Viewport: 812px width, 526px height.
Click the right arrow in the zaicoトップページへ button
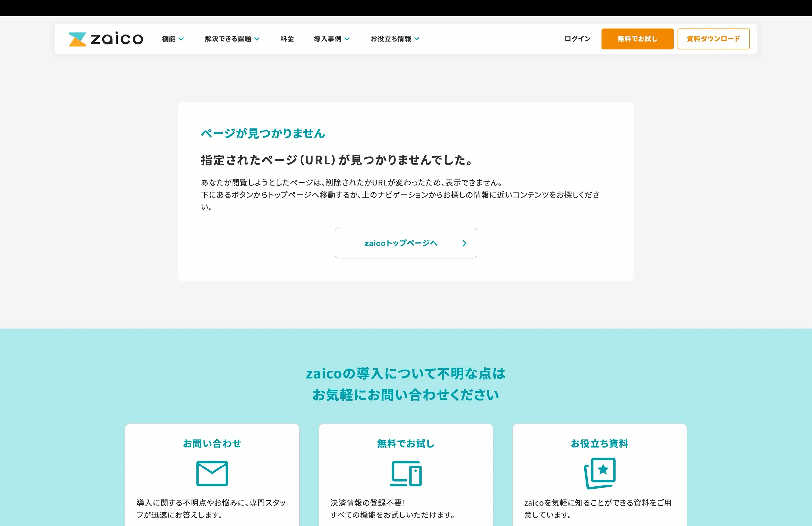[464, 243]
